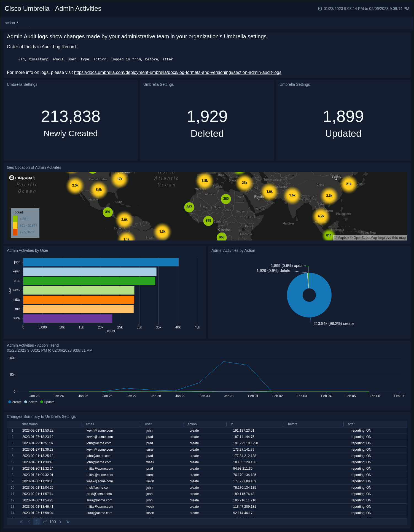Viewport: 414px width, 532px height.
Task: Click the 17k map cluster near Toronto
Action: 120,179
